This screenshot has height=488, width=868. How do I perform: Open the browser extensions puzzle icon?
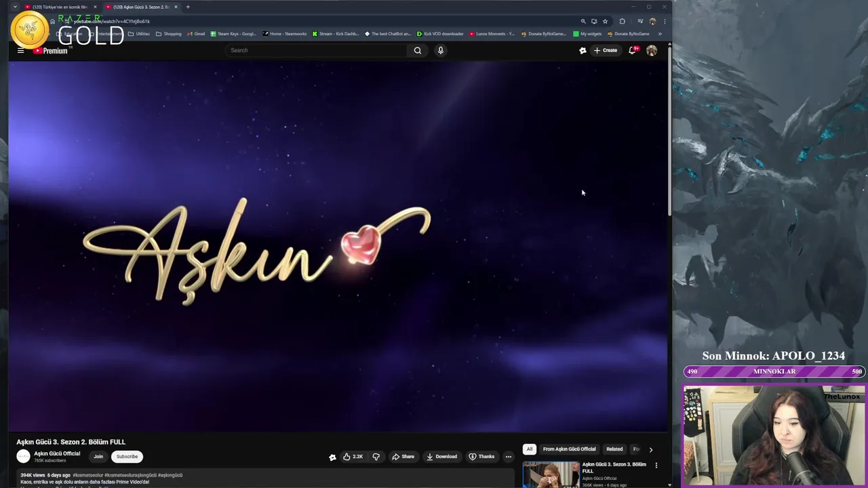click(x=623, y=21)
